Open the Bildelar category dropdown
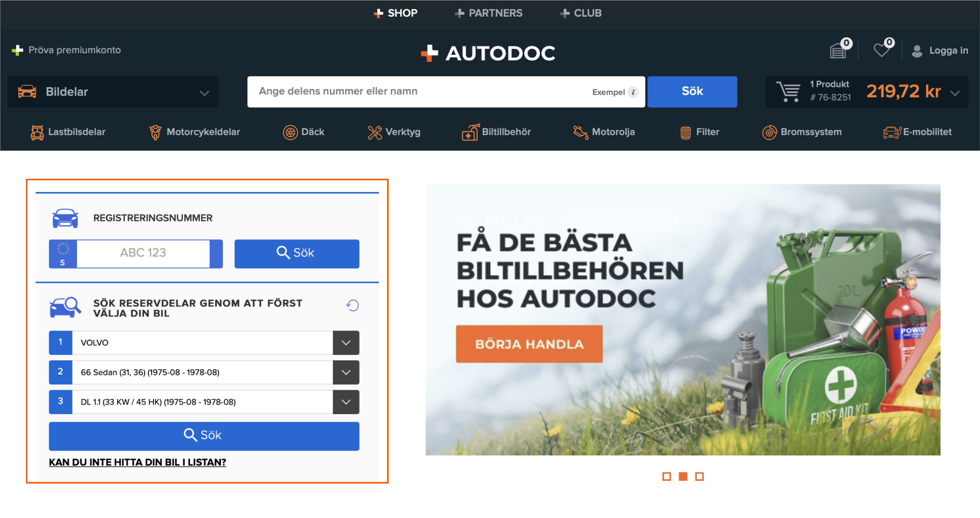The image size is (980, 518). 113,92
